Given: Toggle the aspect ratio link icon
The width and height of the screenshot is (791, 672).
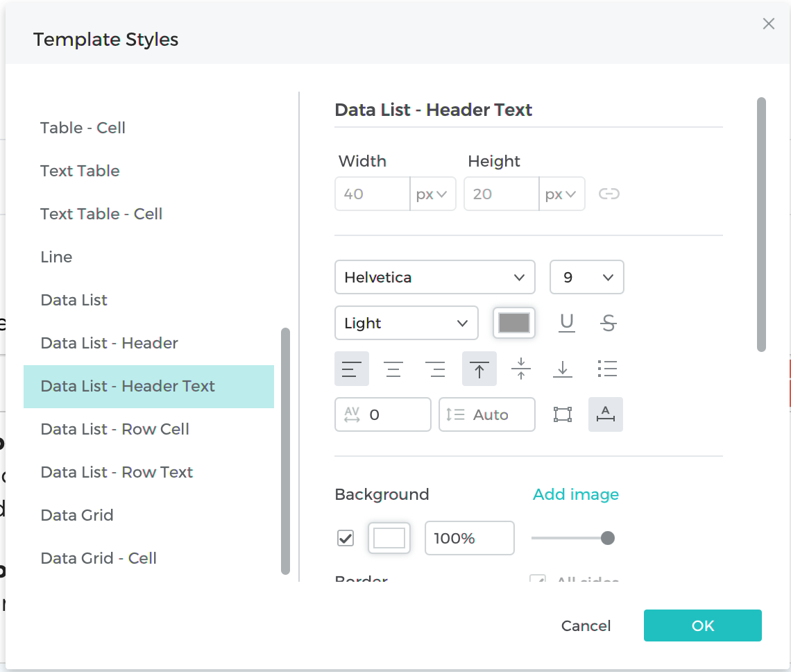Looking at the screenshot, I should 609,194.
